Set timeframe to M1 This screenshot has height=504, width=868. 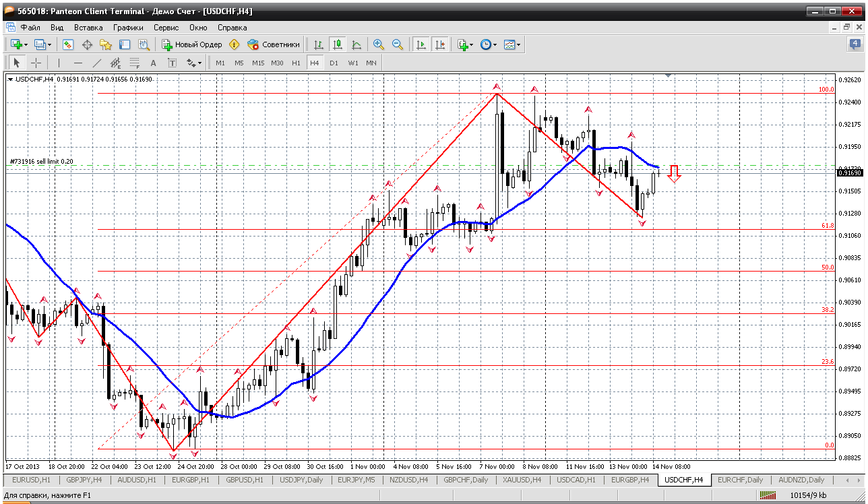(220, 63)
